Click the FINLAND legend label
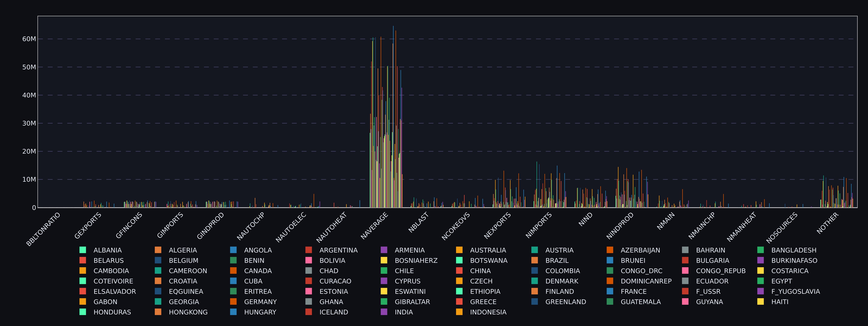 pos(560,292)
